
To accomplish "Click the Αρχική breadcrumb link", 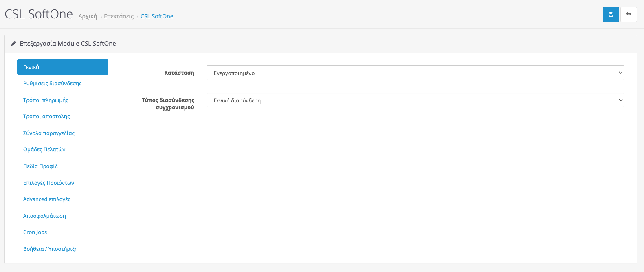I will click(x=88, y=16).
